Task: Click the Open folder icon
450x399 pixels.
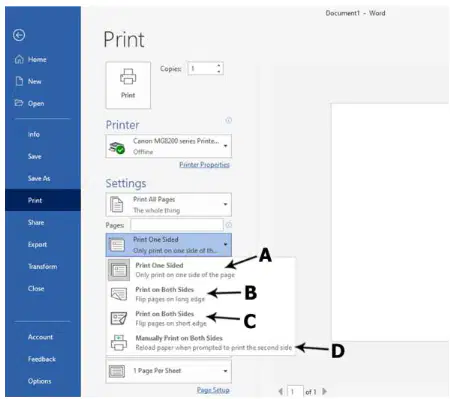Action: click(x=19, y=103)
